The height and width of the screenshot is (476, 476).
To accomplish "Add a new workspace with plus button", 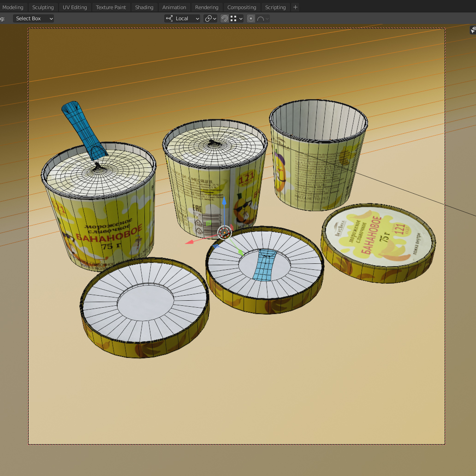I will [x=296, y=7].
